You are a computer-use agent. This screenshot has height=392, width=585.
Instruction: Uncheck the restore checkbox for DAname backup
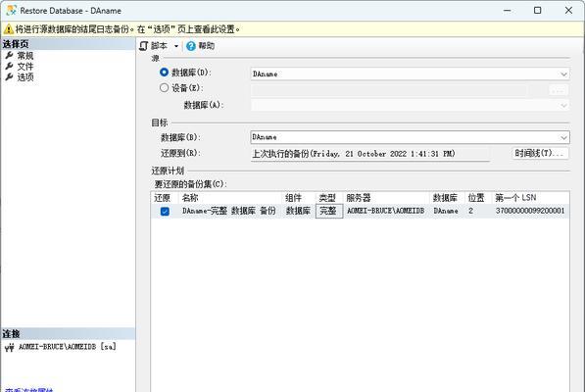(x=165, y=212)
